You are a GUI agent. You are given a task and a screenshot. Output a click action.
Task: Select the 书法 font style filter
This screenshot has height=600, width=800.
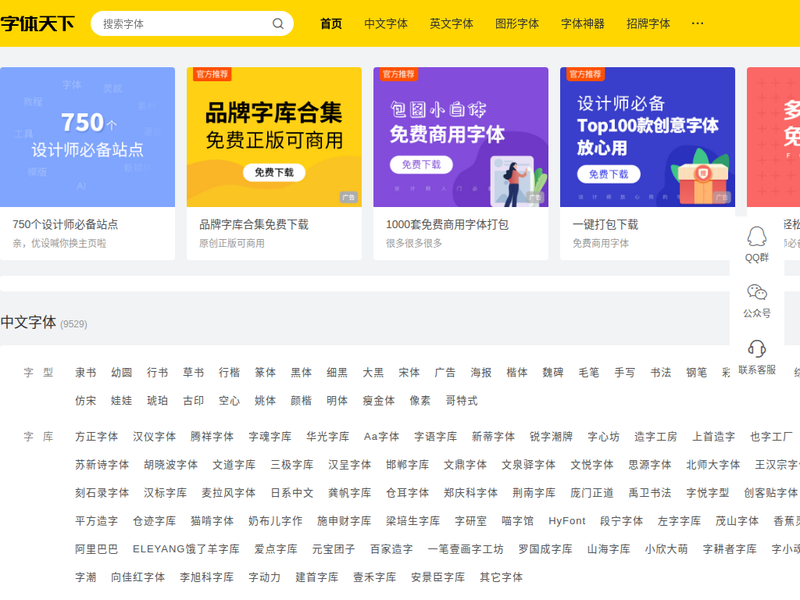661,373
